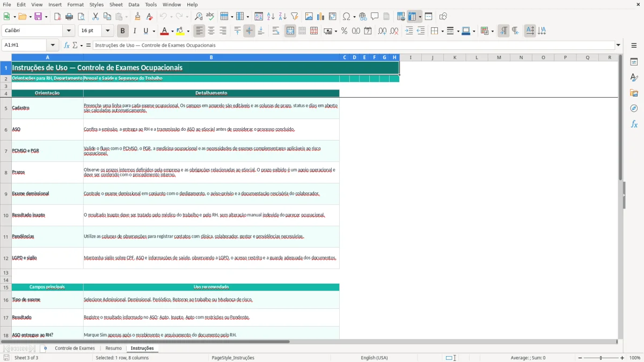
Task: Insert a comment
Action: (x=375, y=17)
